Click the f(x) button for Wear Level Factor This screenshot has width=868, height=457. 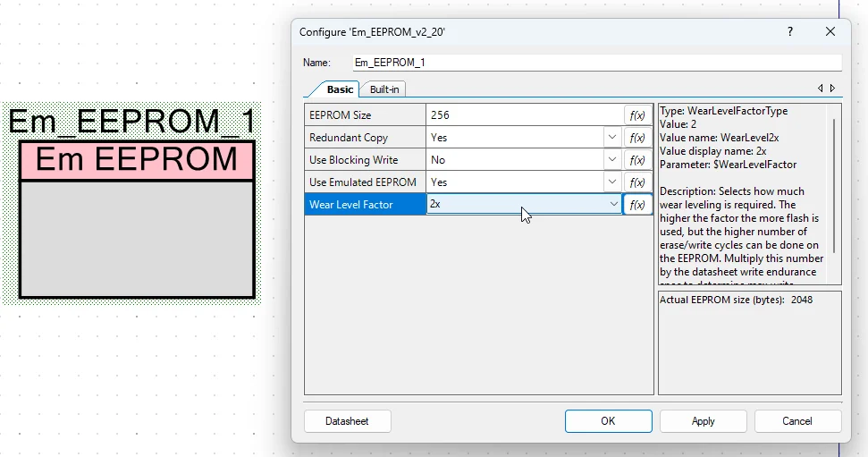(x=637, y=205)
